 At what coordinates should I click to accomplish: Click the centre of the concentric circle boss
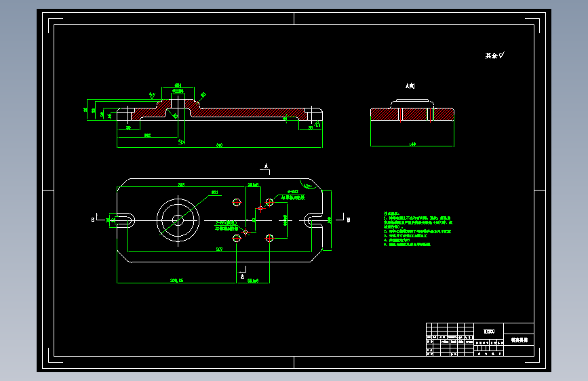click(178, 220)
